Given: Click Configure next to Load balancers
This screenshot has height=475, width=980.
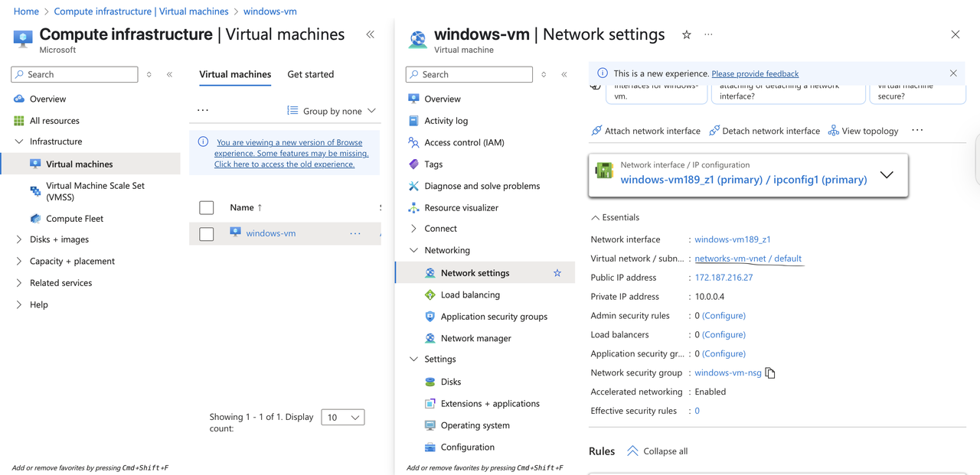Looking at the screenshot, I should (724, 335).
